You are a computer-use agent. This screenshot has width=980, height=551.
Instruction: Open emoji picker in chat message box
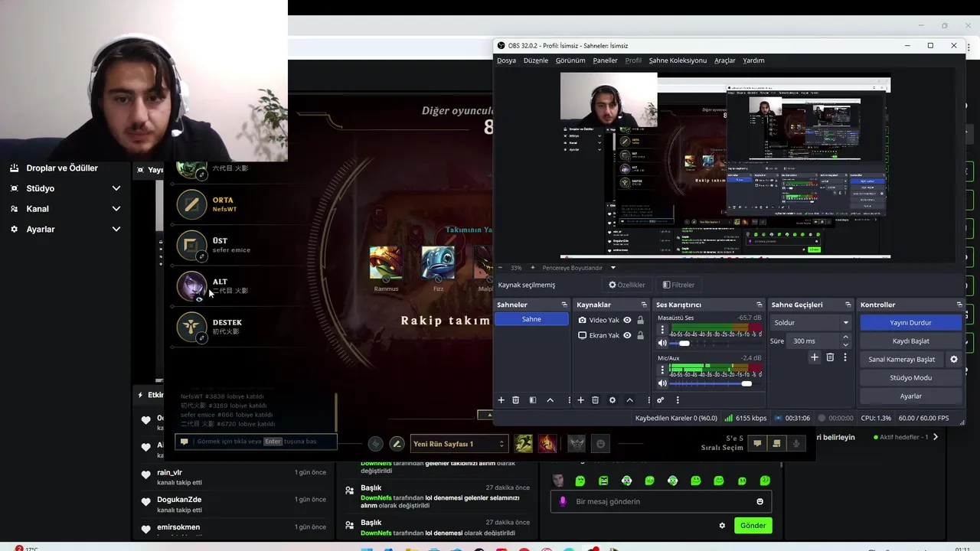pos(759,501)
